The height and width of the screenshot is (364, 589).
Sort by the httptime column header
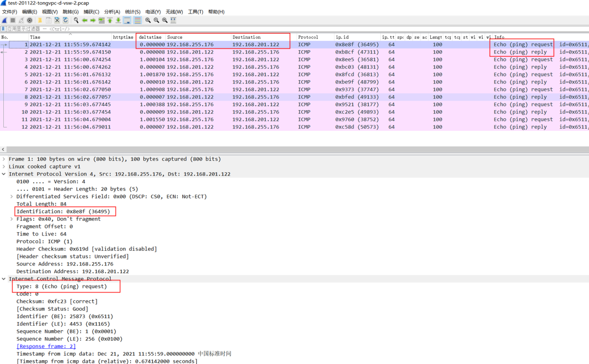pos(124,37)
